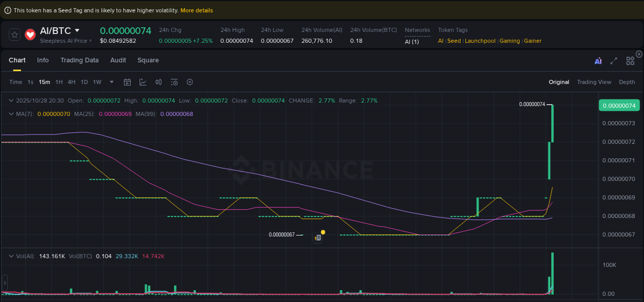Switch chart to Trading View mode
Screen dimensions: 644x302
pyautogui.click(x=594, y=82)
